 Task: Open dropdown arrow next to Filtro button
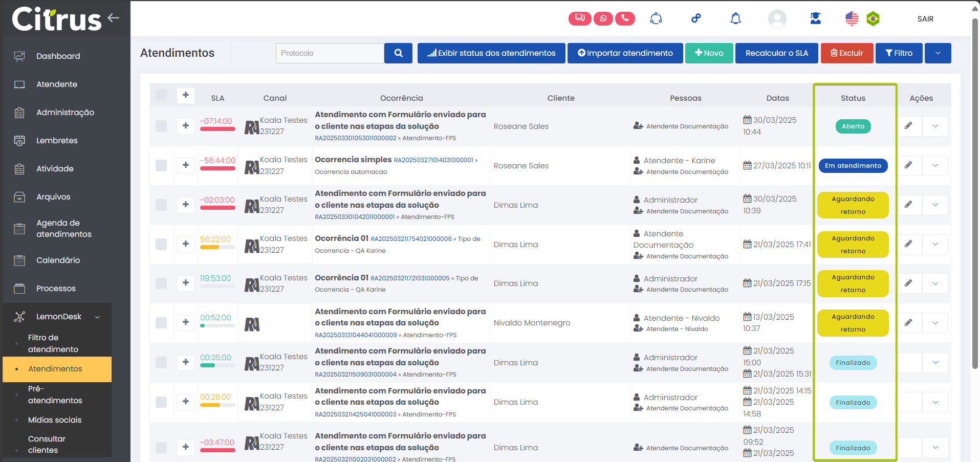[938, 53]
